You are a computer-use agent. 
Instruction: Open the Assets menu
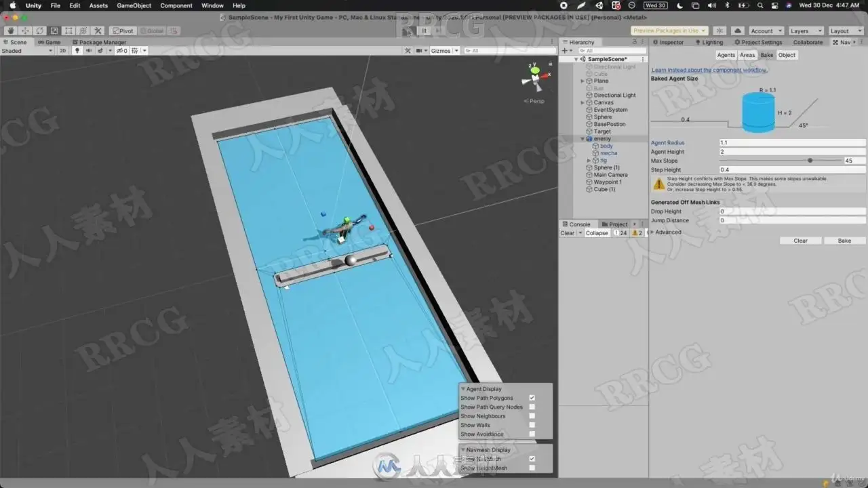click(x=98, y=5)
